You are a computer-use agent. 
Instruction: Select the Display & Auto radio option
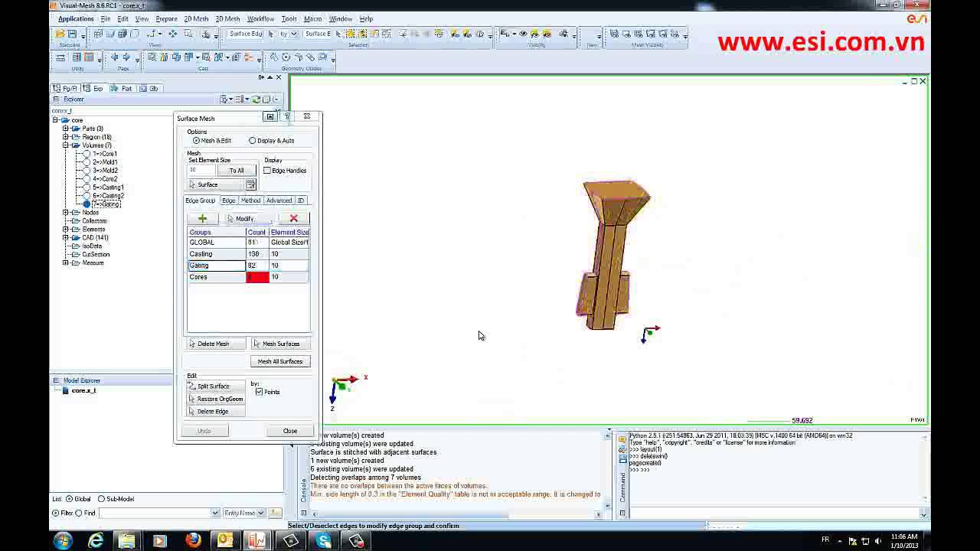(x=253, y=141)
